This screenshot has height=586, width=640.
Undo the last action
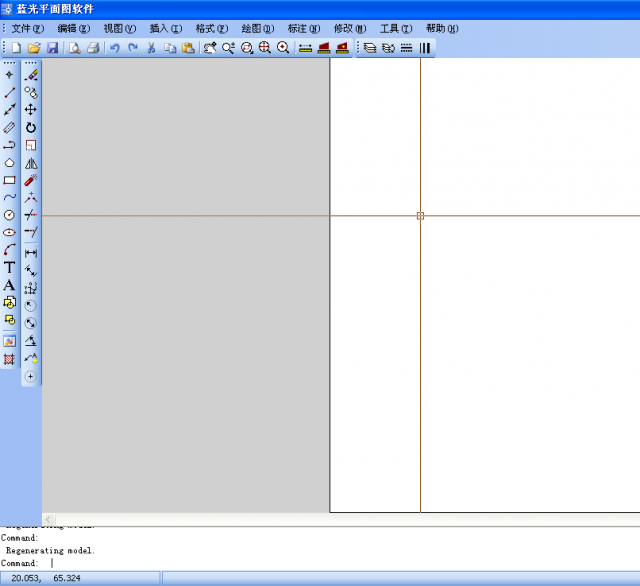point(114,47)
